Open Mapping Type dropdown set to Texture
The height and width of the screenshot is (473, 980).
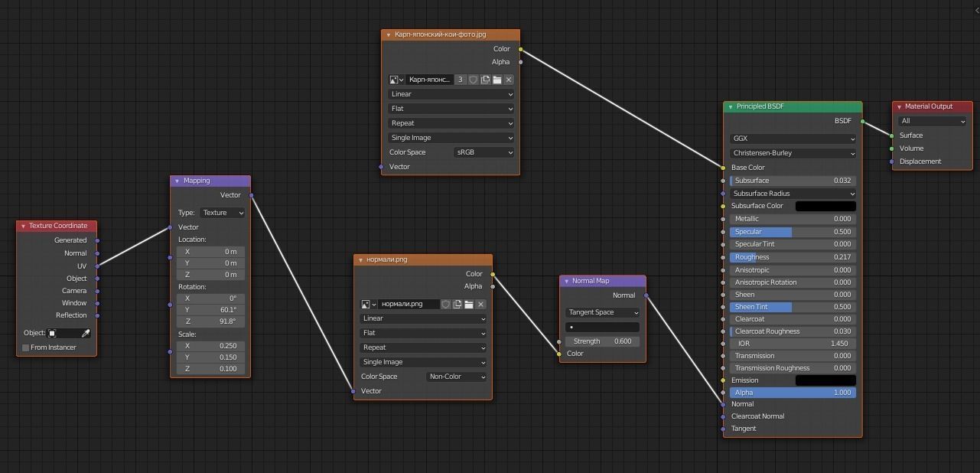(223, 213)
